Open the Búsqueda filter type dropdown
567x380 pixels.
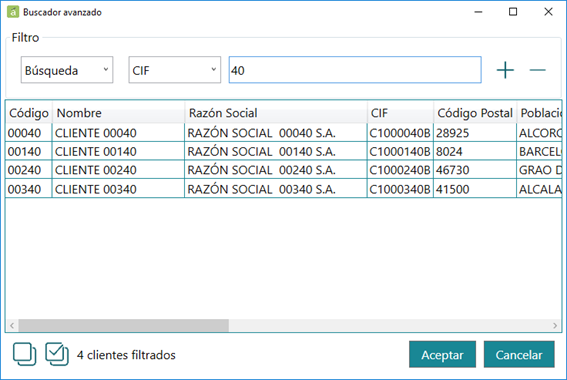pos(67,70)
